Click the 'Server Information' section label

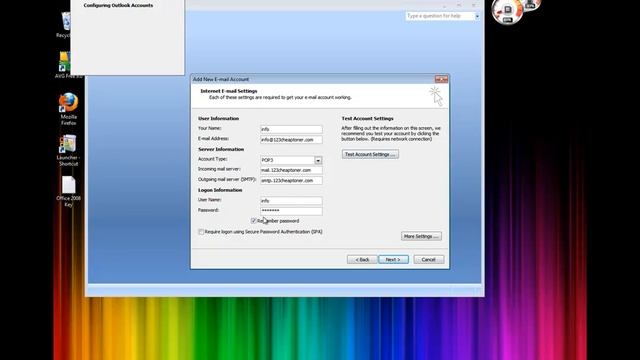pyautogui.click(x=221, y=149)
